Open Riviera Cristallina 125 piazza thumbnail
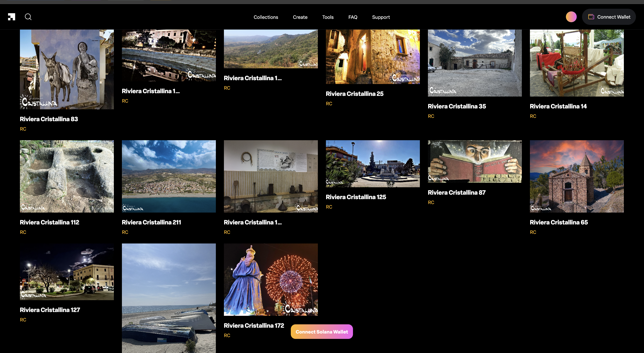 pyautogui.click(x=373, y=164)
